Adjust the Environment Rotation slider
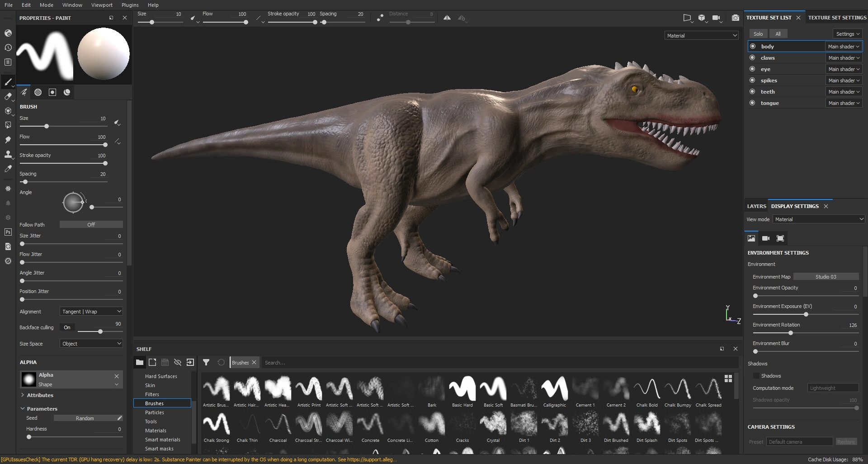The height and width of the screenshot is (464, 868). coord(790,333)
